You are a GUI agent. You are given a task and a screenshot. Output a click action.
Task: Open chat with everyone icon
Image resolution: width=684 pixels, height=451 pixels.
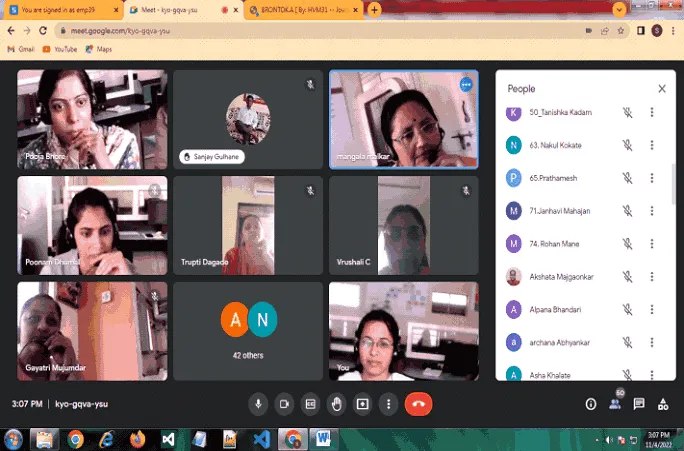pos(639,404)
